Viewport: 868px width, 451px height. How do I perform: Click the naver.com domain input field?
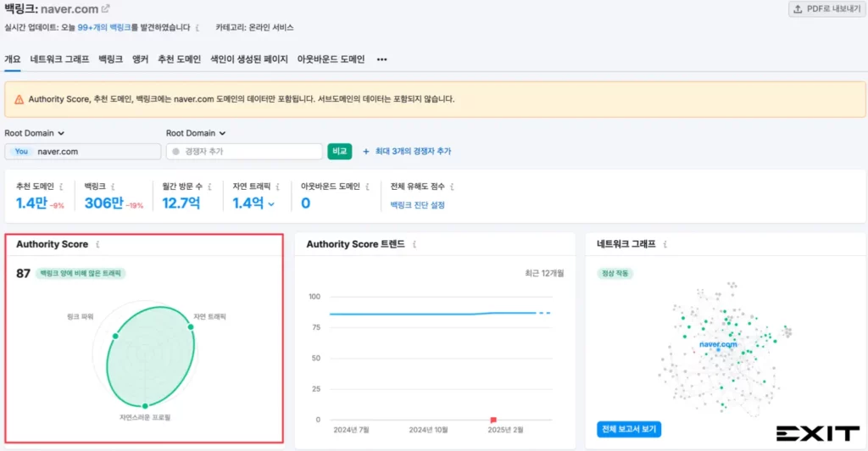click(83, 152)
